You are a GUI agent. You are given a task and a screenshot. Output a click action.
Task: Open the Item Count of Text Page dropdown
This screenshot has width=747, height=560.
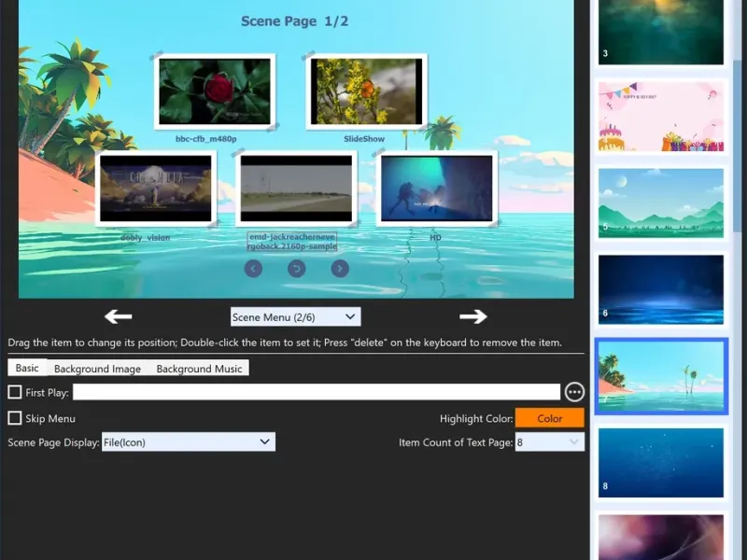550,441
